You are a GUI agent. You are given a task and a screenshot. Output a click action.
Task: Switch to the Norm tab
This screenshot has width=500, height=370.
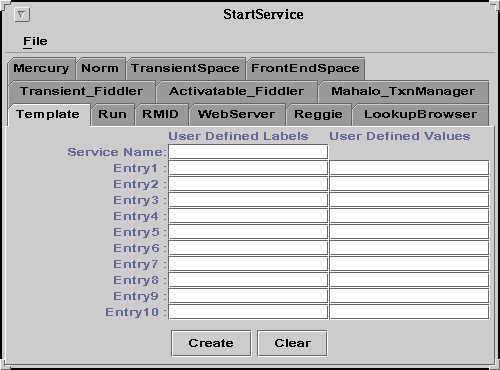[x=100, y=68]
